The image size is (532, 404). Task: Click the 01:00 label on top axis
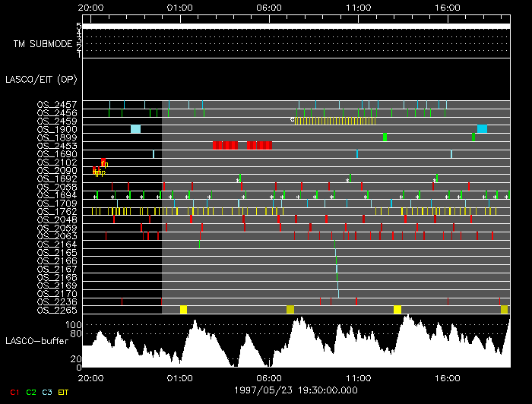coord(180,8)
